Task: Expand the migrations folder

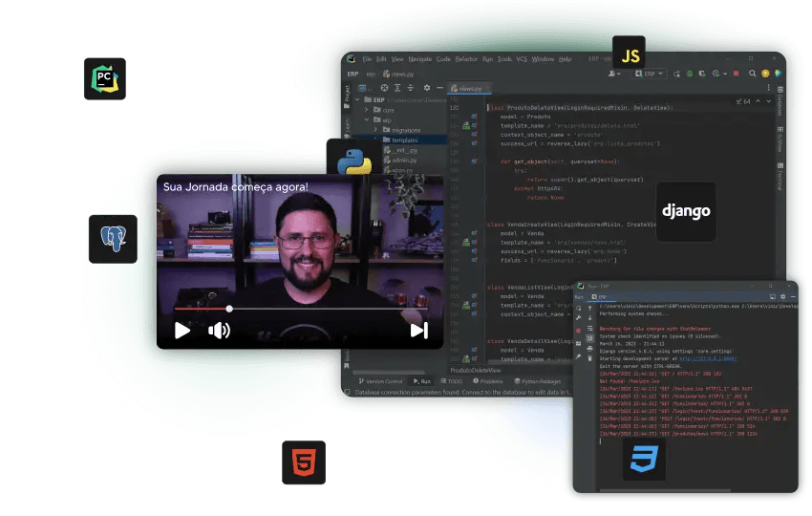Action: pos(376,130)
